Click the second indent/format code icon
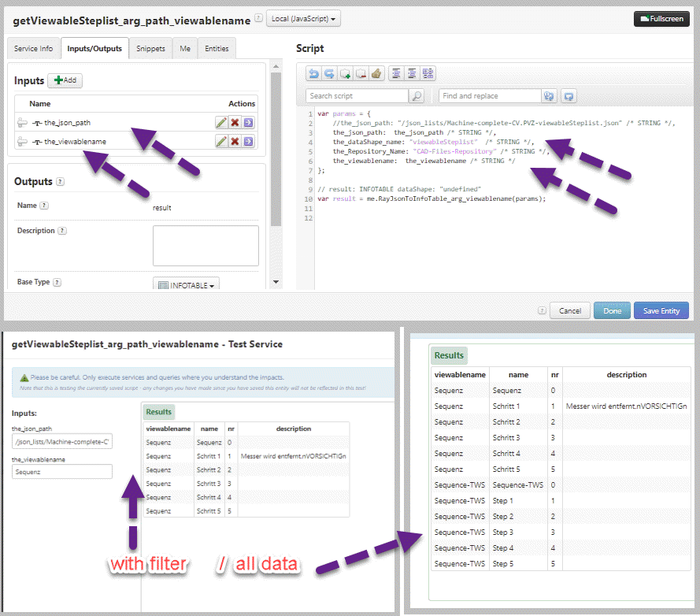This screenshot has width=700, height=616. tap(412, 73)
